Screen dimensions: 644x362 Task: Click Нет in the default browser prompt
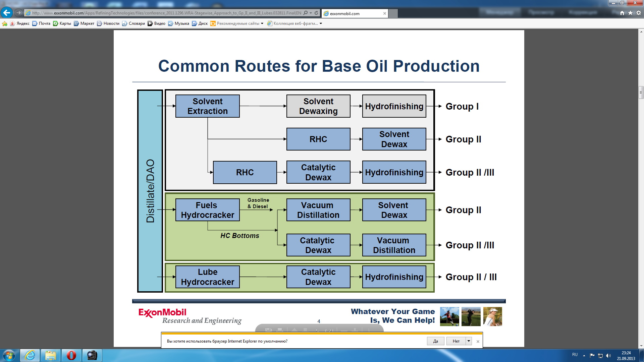point(456,341)
